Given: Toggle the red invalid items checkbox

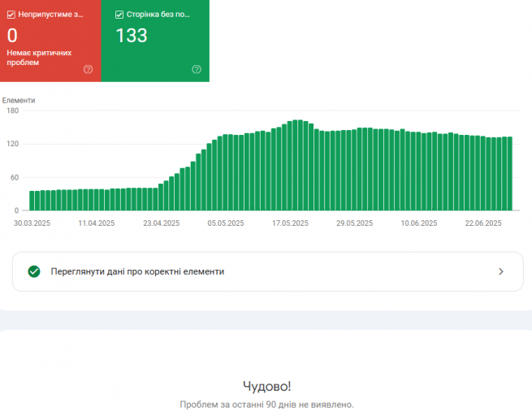Looking at the screenshot, I should (x=11, y=15).
